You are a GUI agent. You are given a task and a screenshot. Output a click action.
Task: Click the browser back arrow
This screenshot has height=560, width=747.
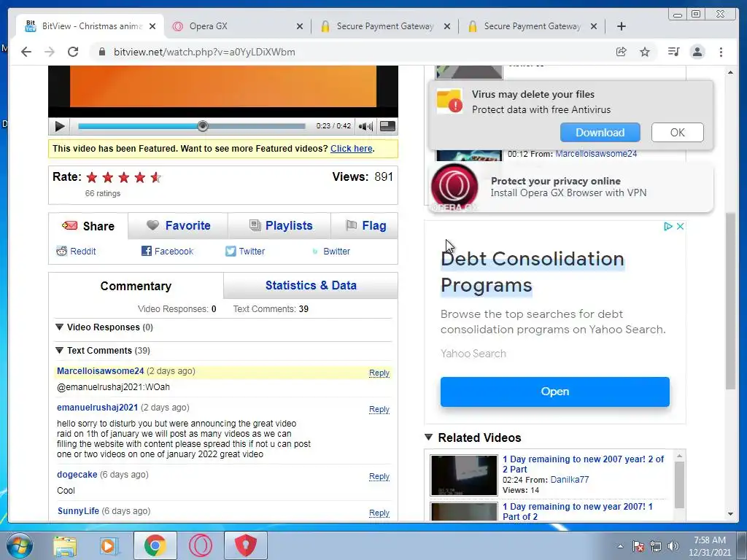[26, 52]
